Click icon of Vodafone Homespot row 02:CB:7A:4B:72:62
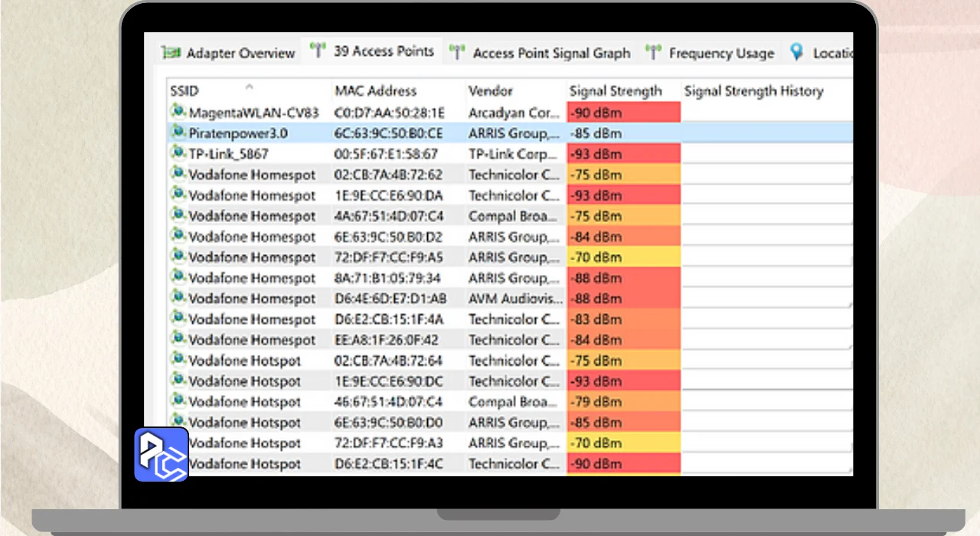 [x=178, y=174]
